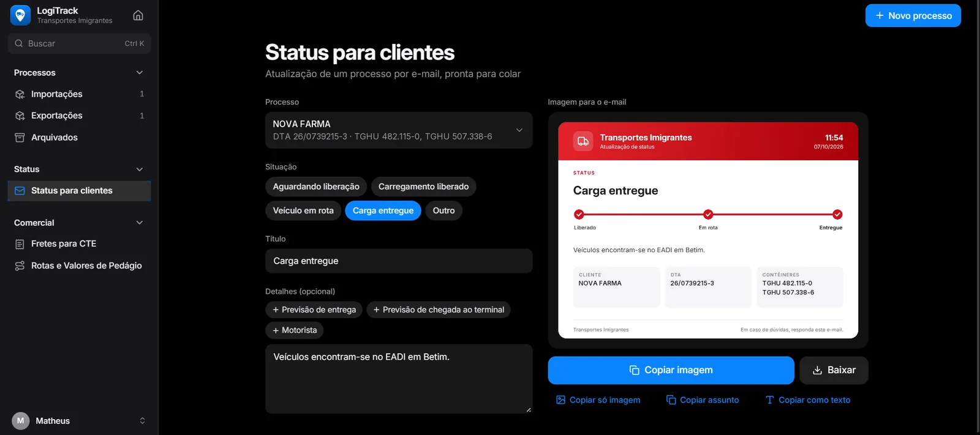This screenshot has height=435, width=980.
Task: Select the Carga entregue situation chip
Action: tap(383, 210)
